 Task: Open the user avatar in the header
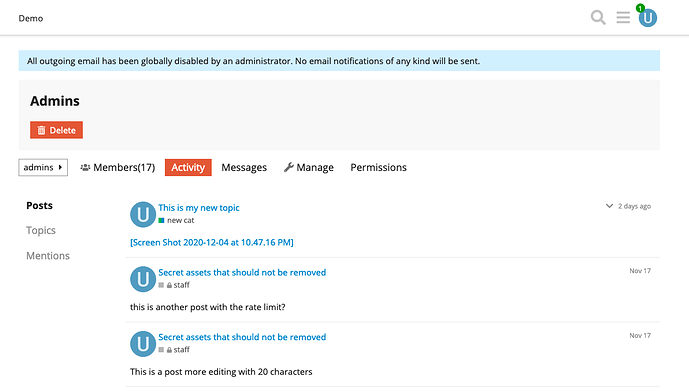coord(648,18)
